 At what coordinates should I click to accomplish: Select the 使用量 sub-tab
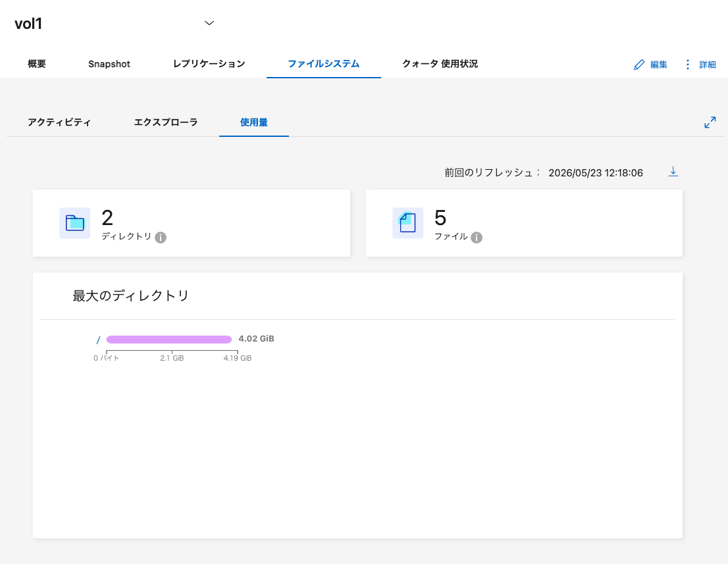click(253, 122)
